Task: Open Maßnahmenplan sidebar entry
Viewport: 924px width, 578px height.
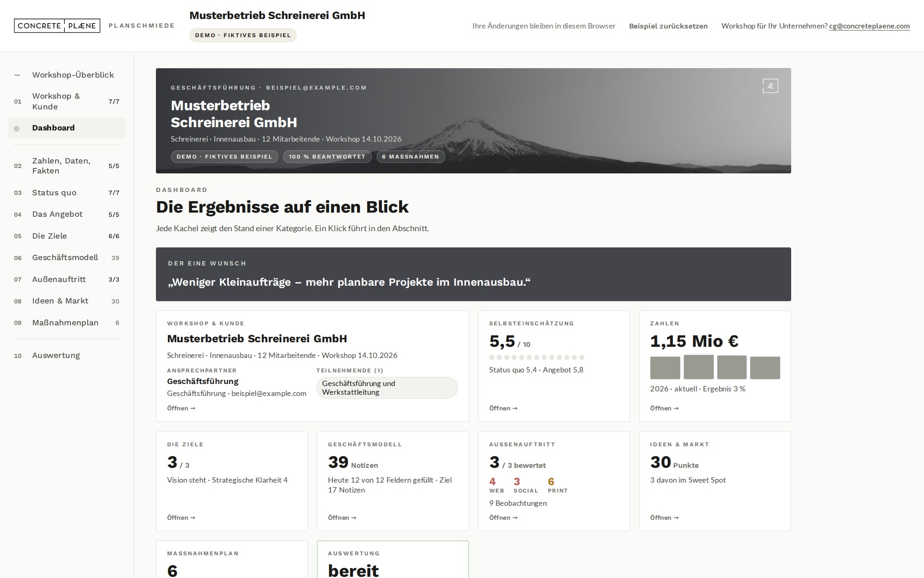Action: pos(67,323)
